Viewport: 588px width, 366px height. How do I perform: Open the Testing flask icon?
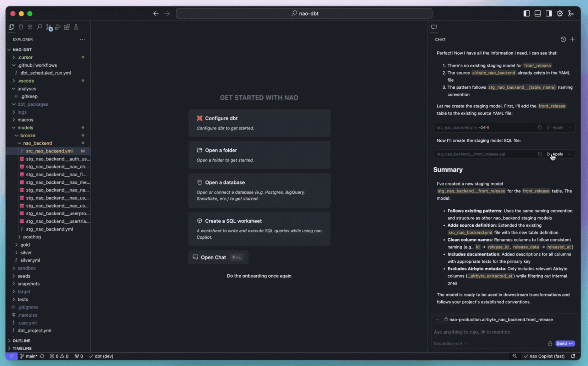[76, 27]
